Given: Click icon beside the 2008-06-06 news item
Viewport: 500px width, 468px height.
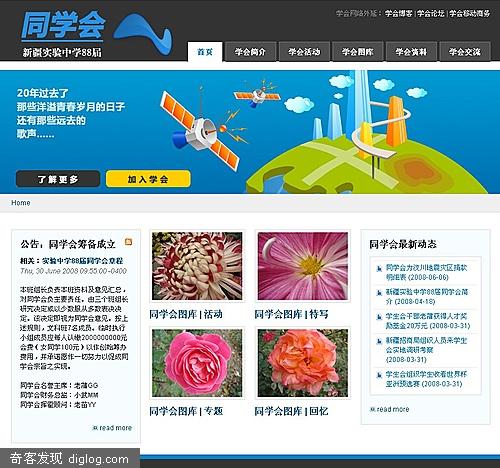Looking at the screenshot, I should [379, 268].
